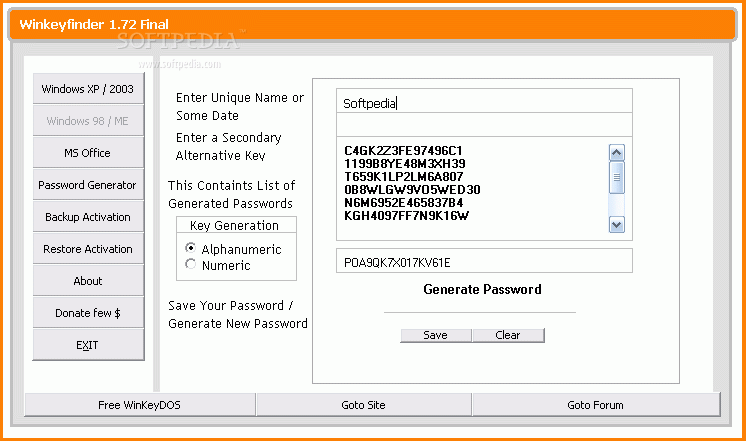The height and width of the screenshot is (441, 746).
Task: Open the MS Office key finder
Action: click(88, 153)
